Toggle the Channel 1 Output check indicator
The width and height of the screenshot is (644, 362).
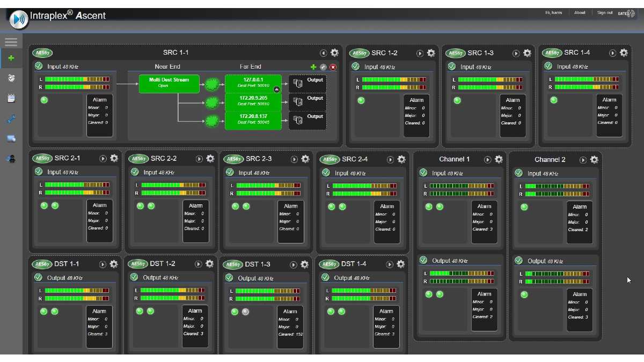coord(423,260)
